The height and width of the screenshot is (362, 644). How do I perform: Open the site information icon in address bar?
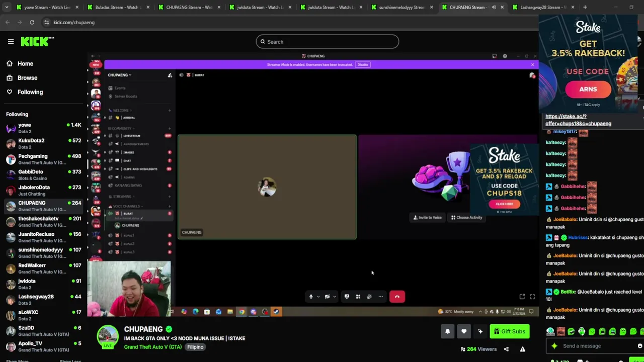46,22
